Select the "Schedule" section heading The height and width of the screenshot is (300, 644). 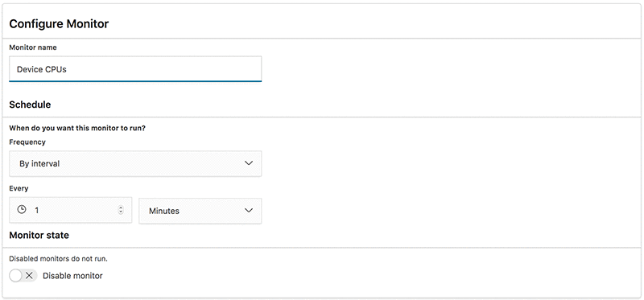click(30, 105)
